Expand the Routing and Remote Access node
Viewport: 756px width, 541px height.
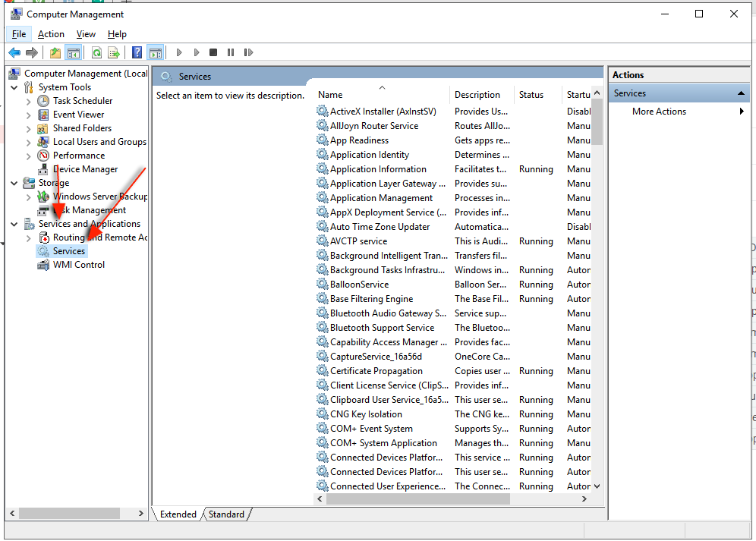(28, 237)
